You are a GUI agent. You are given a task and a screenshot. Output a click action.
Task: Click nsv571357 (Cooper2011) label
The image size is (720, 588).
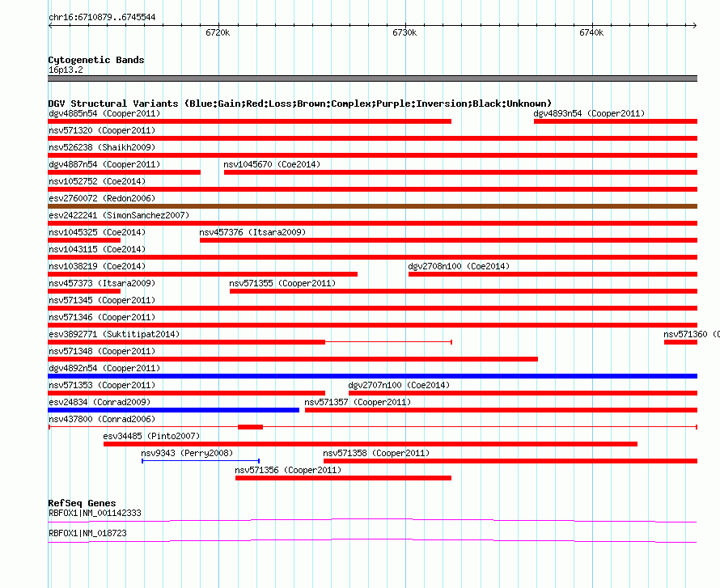(x=358, y=402)
